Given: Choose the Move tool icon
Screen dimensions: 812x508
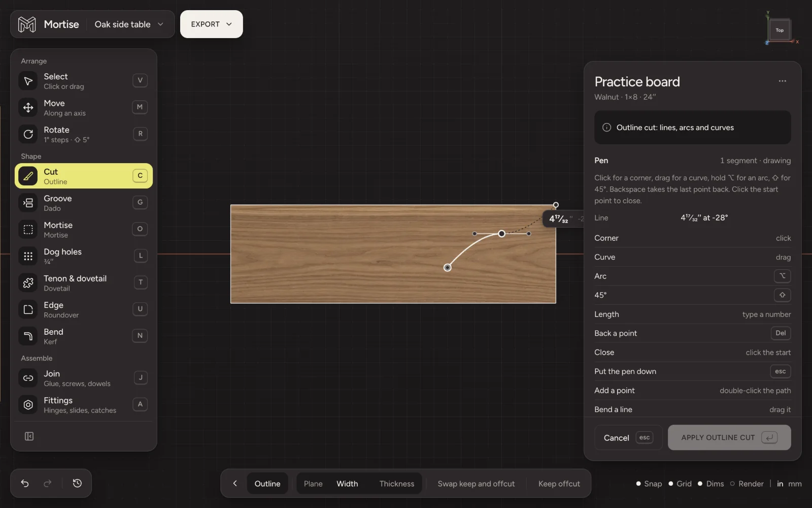Looking at the screenshot, I should 28,108.
